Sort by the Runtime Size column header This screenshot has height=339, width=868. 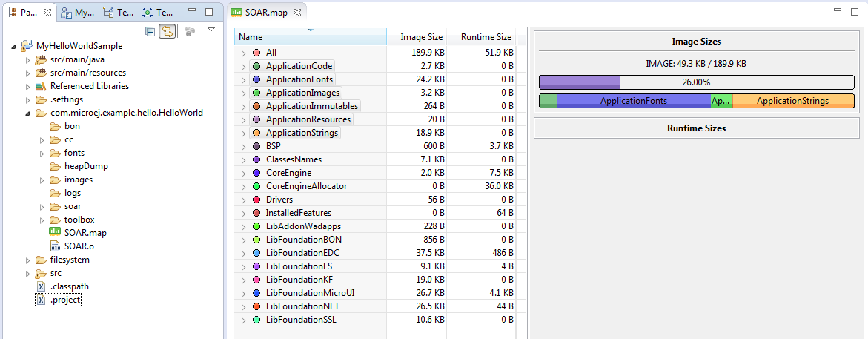click(x=486, y=37)
